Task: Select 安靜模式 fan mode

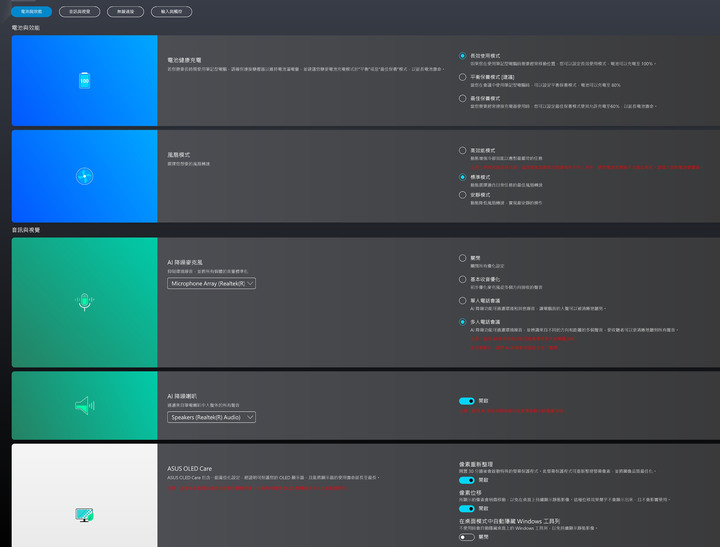Action: pos(462,195)
